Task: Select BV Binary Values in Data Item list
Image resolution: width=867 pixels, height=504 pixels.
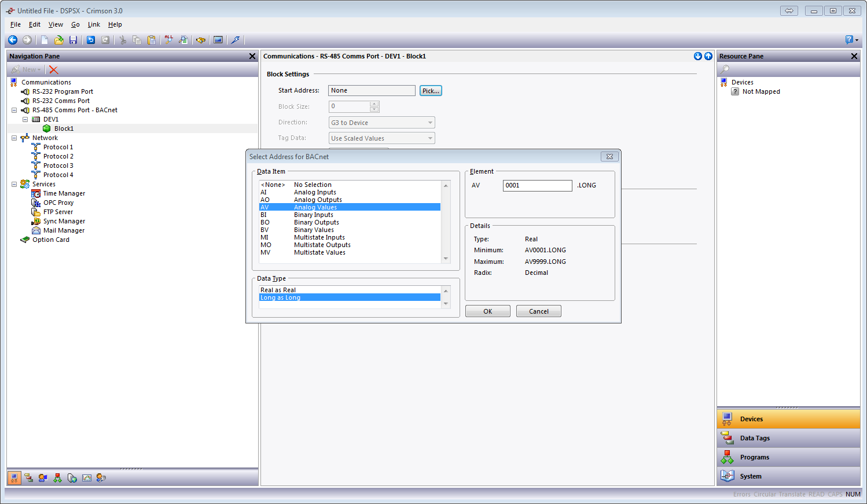Action: (x=350, y=230)
